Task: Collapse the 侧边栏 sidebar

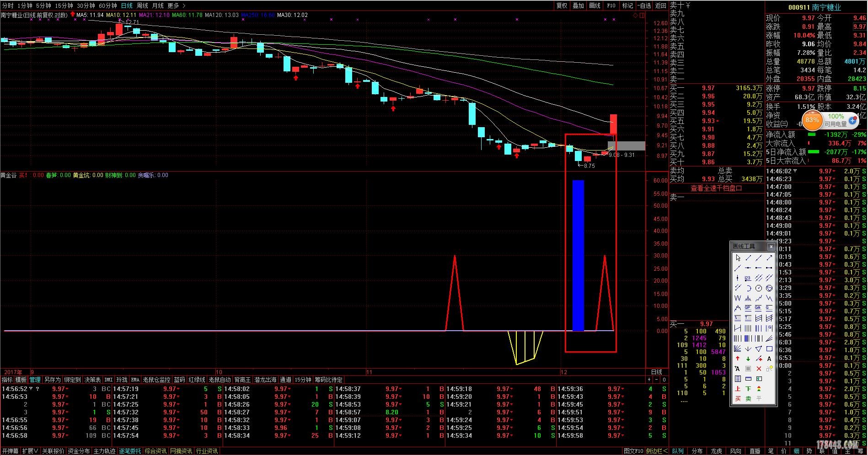Action: 657,451
